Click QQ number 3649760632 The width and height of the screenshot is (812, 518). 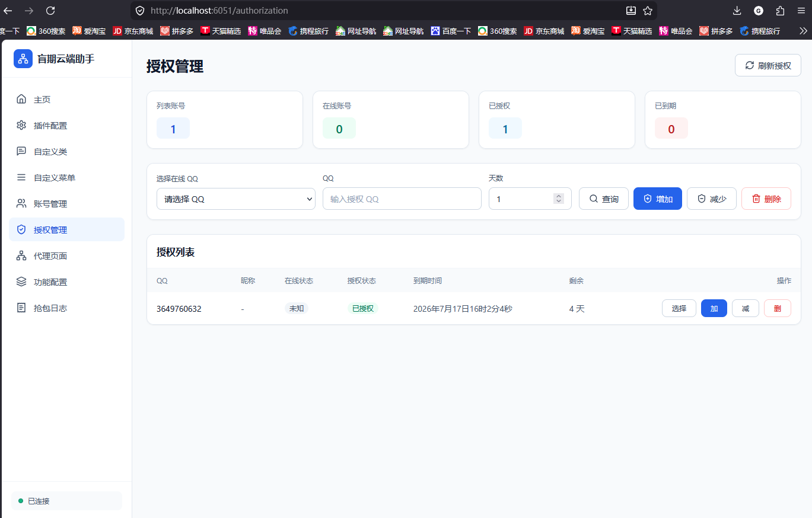(179, 309)
